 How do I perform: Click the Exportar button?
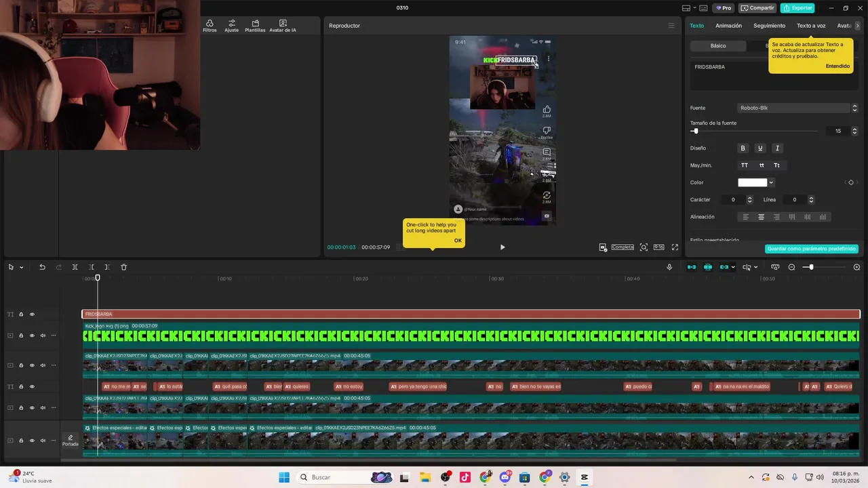[x=797, y=8]
